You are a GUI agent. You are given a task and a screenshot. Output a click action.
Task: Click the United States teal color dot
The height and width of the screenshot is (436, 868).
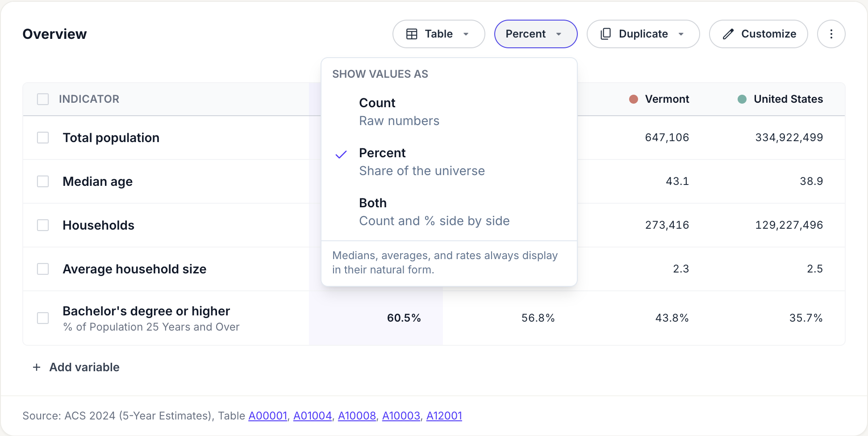click(x=742, y=99)
